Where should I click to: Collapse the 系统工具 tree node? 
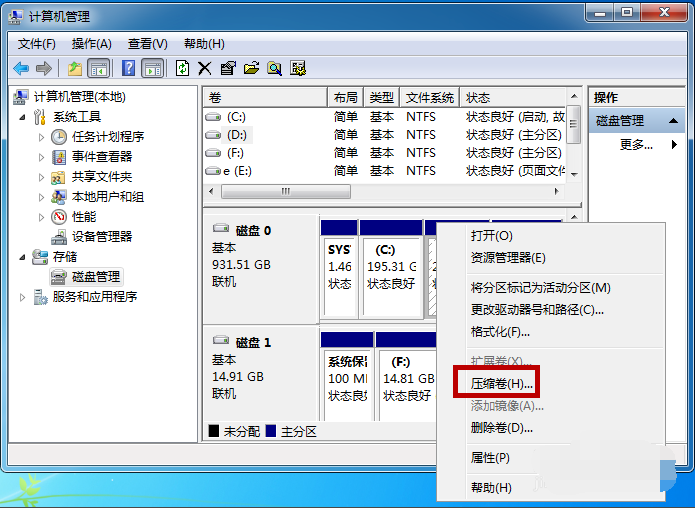[x=23, y=117]
